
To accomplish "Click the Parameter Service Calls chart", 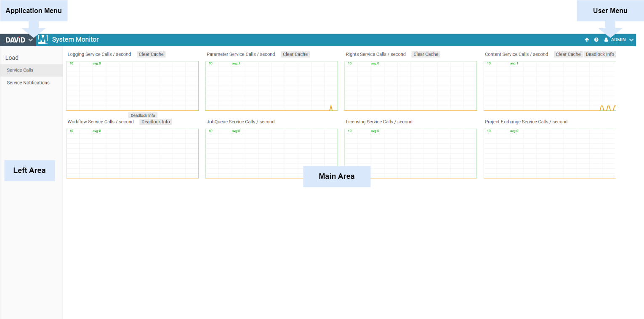I will click(271, 86).
